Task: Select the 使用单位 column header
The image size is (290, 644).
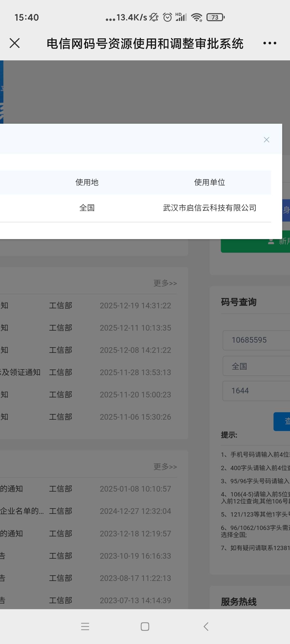Action: coord(209,182)
